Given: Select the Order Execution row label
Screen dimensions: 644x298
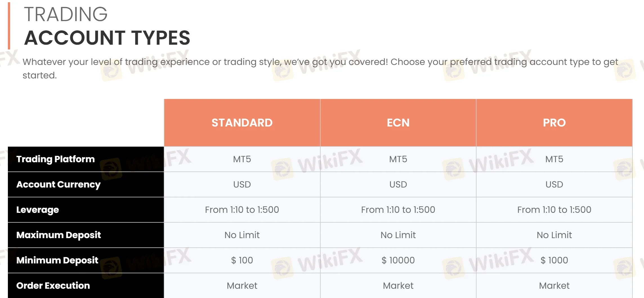Looking at the screenshot, I should tap(53, 286).
